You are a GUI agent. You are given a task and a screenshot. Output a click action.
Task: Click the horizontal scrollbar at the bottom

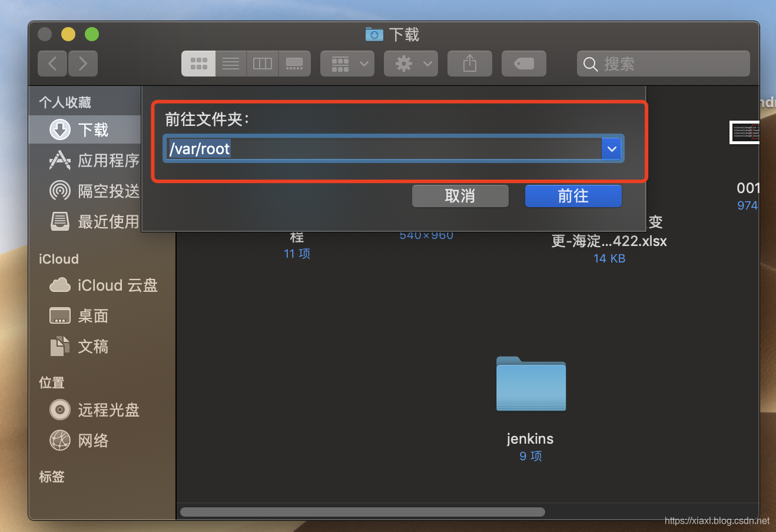[363, 512]
